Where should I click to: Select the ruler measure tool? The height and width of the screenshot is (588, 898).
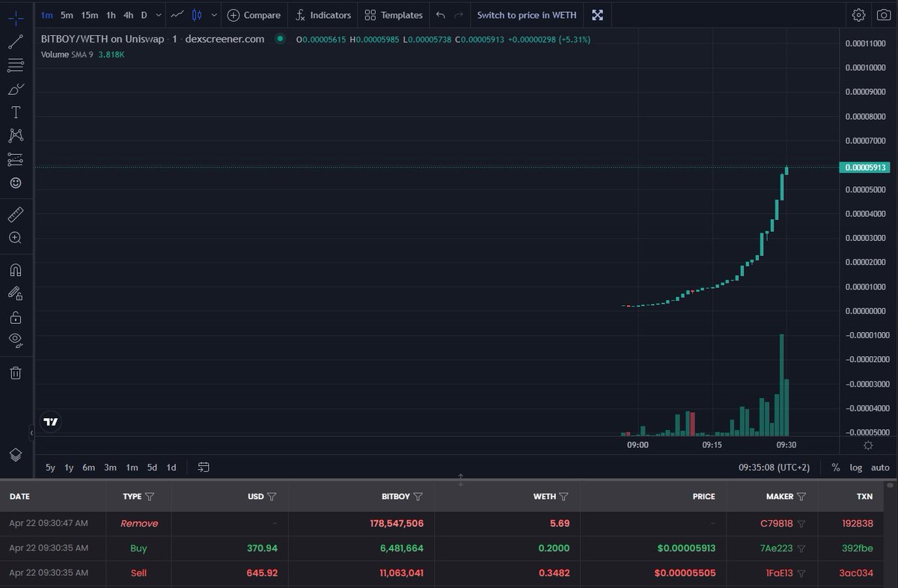coord(16,215)
